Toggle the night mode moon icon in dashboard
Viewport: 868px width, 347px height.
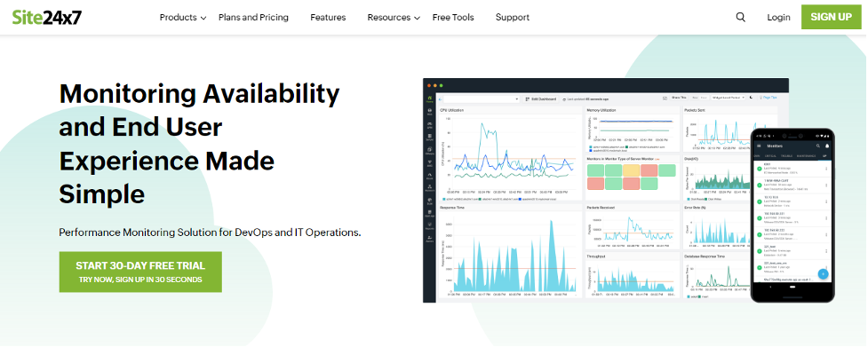752,98
